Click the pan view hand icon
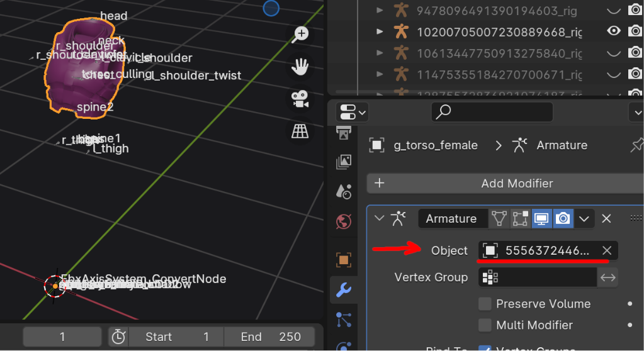The image size is (644, 351). click(x=300, y=67)
